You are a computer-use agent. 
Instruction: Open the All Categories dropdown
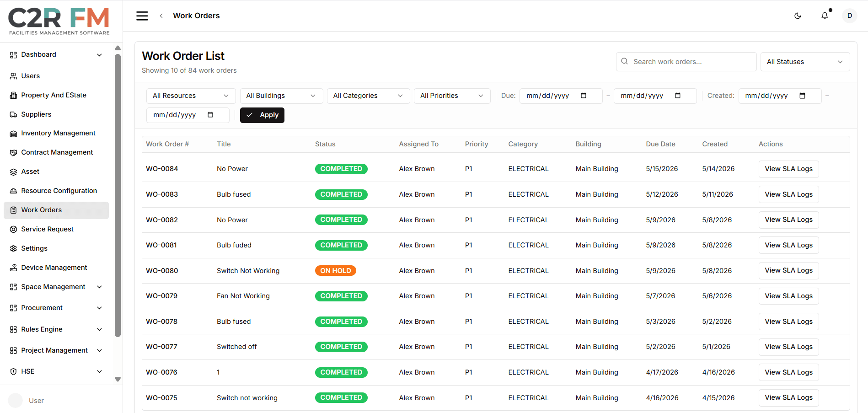(368, 96)
